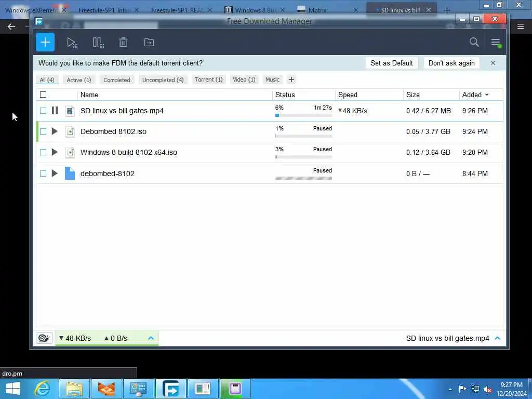Select the Active (1) filter tab
532x399 pixels.
point(79,79)
